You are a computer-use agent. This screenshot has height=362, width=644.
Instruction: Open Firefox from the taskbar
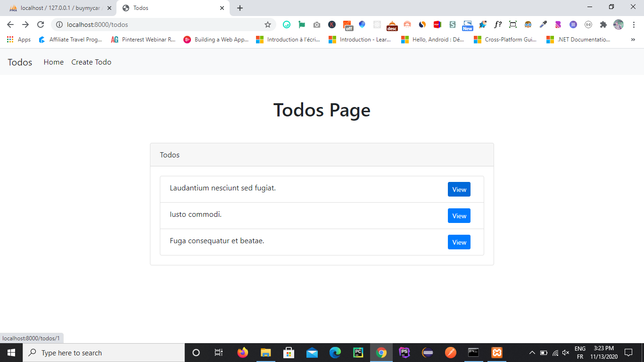243,353
